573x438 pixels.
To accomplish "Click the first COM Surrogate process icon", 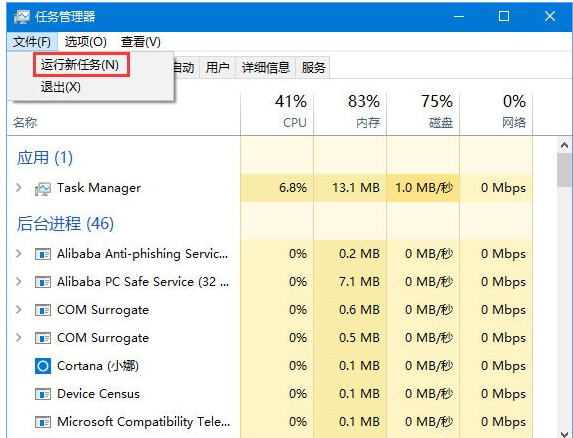I will tap(42, 310).
